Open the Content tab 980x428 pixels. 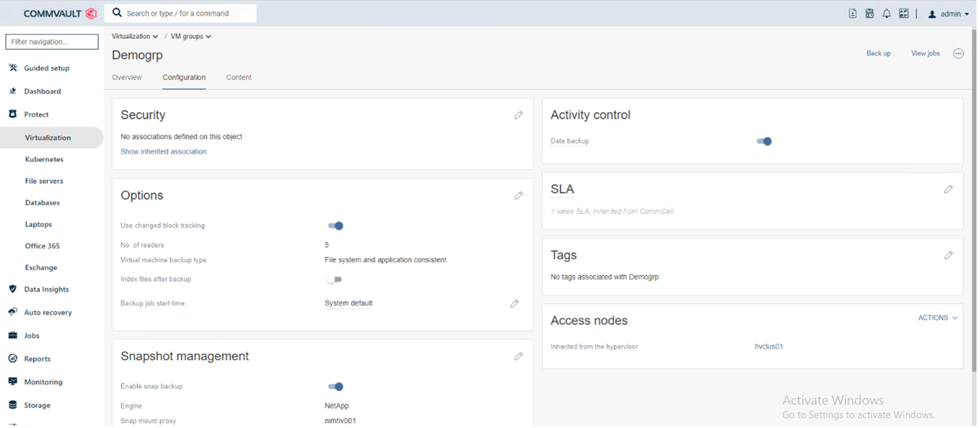pyautogui.click(x=239, y=78)
